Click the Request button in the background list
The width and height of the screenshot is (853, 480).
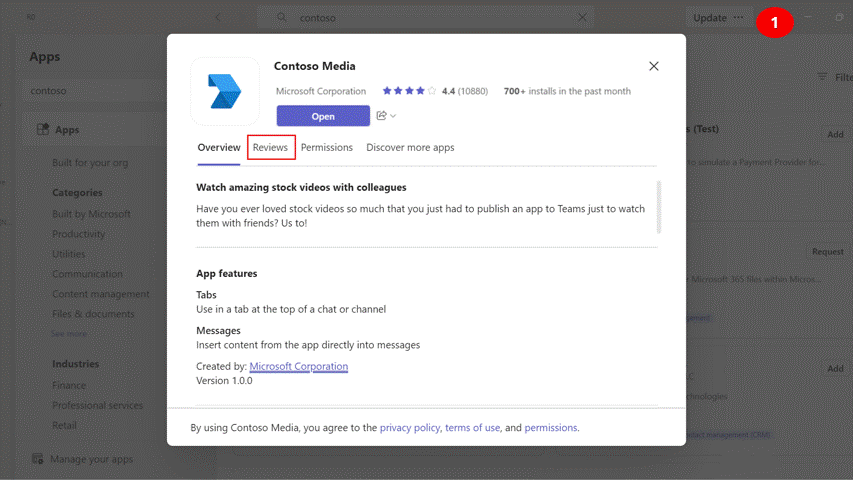pyautogui.click(x=827, y=251)
